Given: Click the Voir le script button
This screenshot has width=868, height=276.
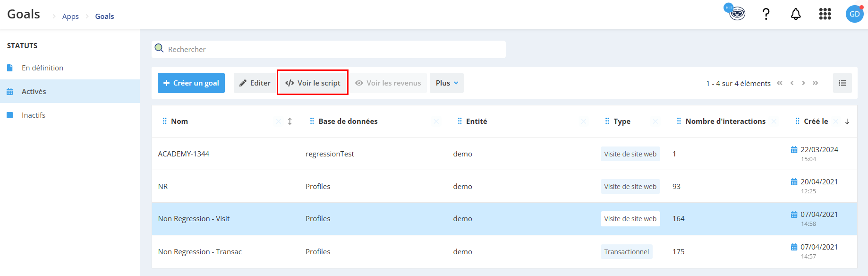Looking at the screenshot, I should point(313,83).
